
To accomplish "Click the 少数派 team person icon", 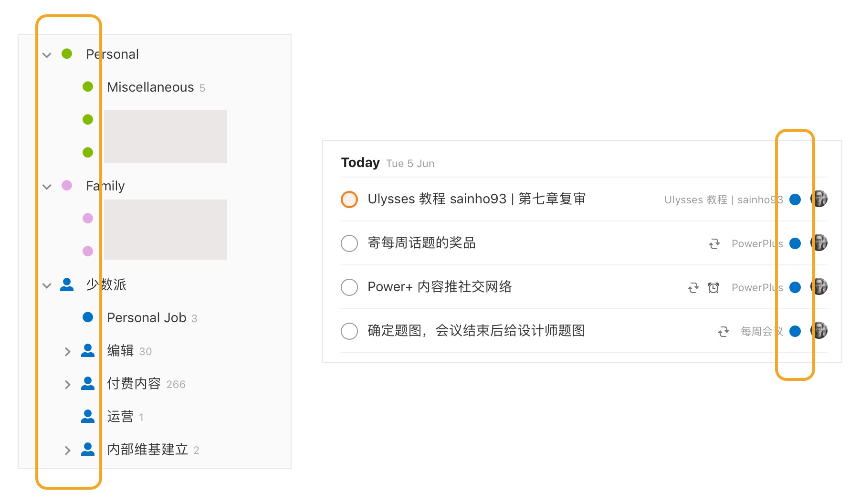I will click(67, 285).
